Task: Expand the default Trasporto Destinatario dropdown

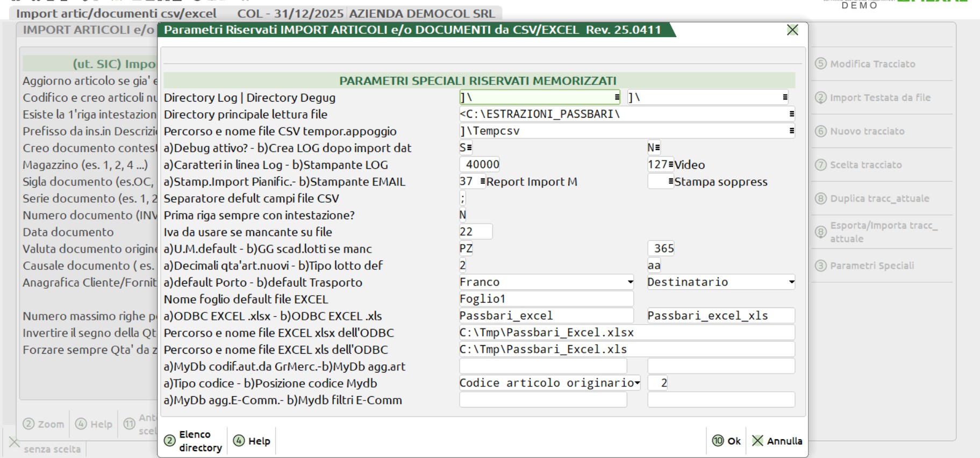Action: point(791,282)
